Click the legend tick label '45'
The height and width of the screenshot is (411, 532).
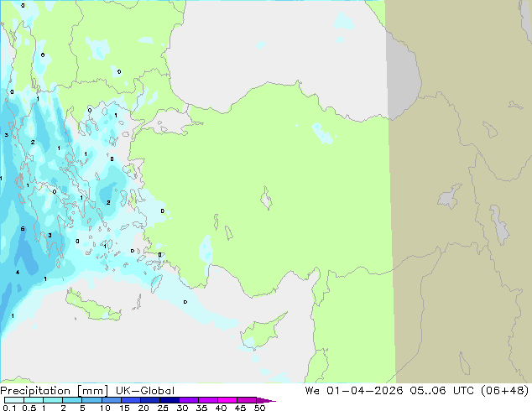point(240,408)
